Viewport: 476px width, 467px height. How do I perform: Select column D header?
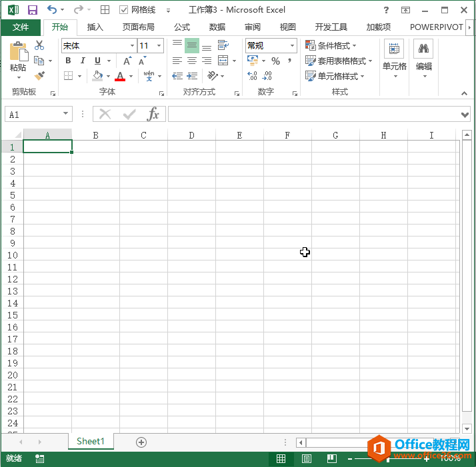point(191,135)
